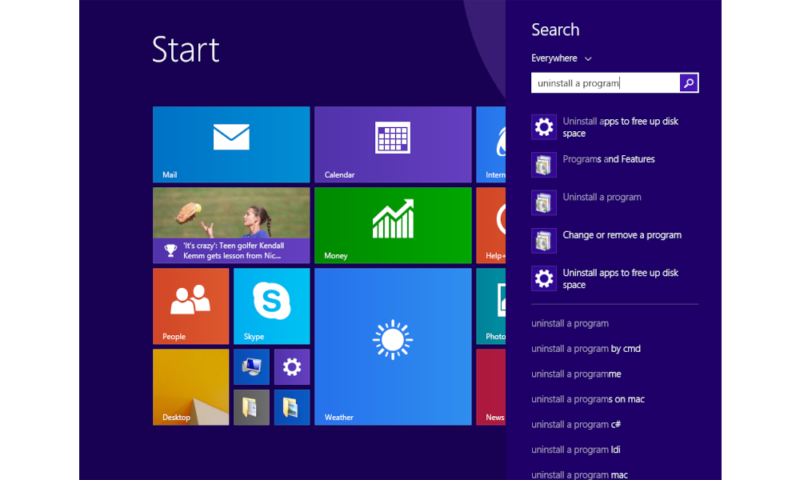
Task: Click icon beside Change or remove a program
Action: tap(544, 241)
